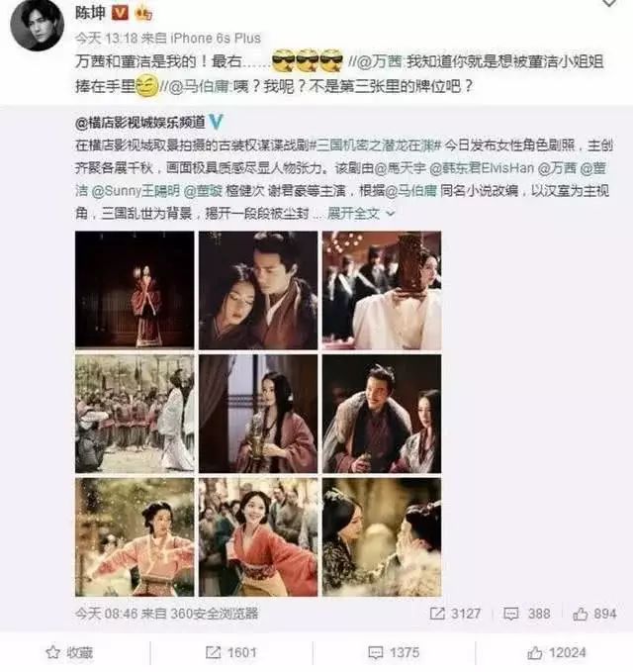This screenshot has height=672, width=633.
Task: Open original post's 388 comments
Action: [527, 614]
